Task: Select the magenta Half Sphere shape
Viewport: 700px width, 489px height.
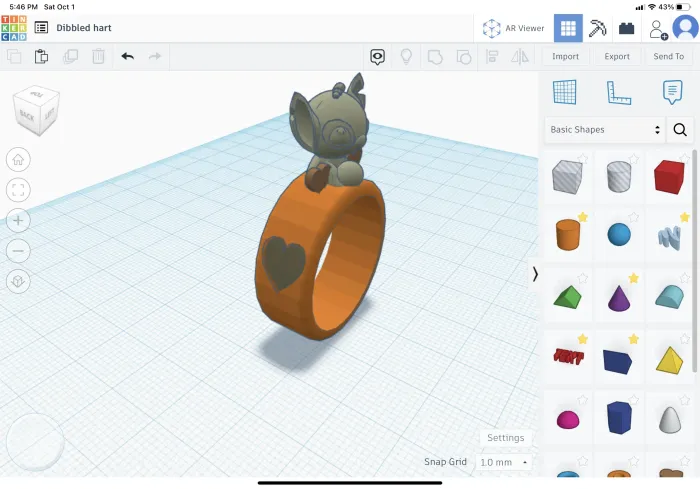Action: click(568, 420)
